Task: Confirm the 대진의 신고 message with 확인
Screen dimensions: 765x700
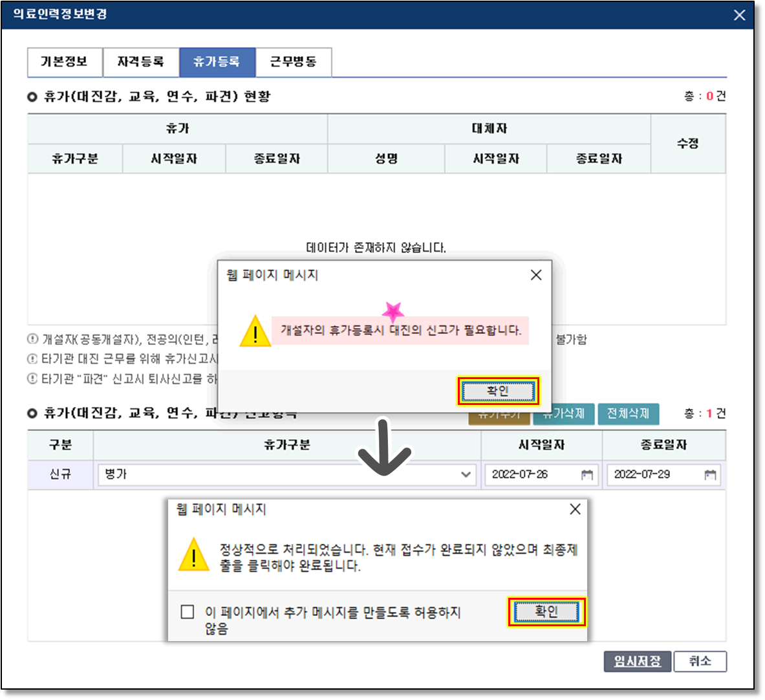Action: click(497, 391)
